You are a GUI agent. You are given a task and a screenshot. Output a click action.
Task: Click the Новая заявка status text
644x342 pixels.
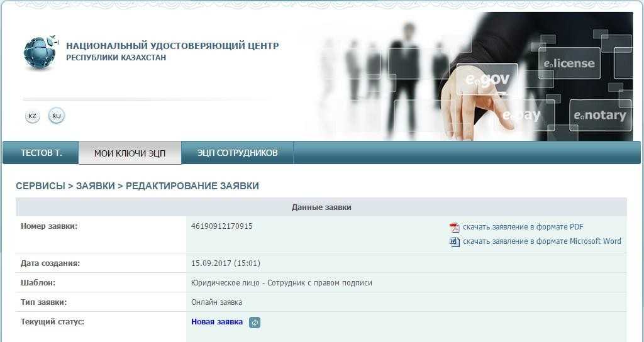coord(217,322)
